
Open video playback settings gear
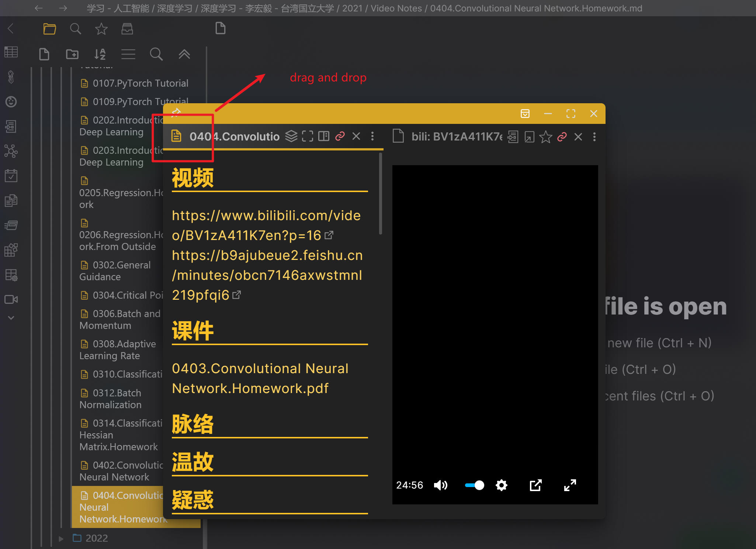502,485
